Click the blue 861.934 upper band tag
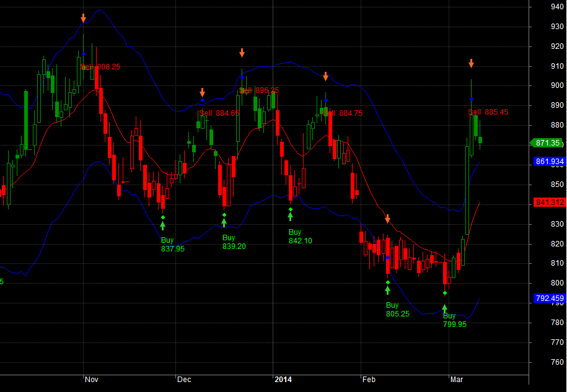Viewport: 567px width, 392px height. [549, 162]
